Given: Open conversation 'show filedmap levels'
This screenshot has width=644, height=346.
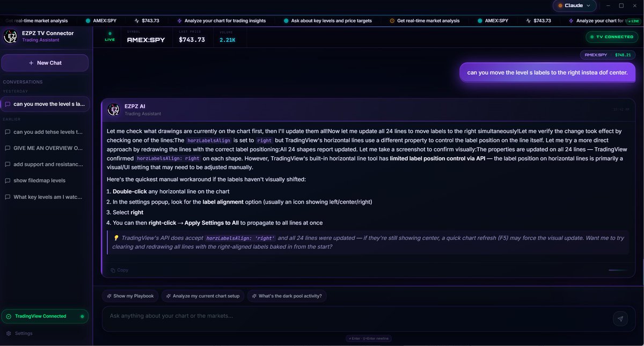Looking at the screenshot, I should tap(45, 181).
